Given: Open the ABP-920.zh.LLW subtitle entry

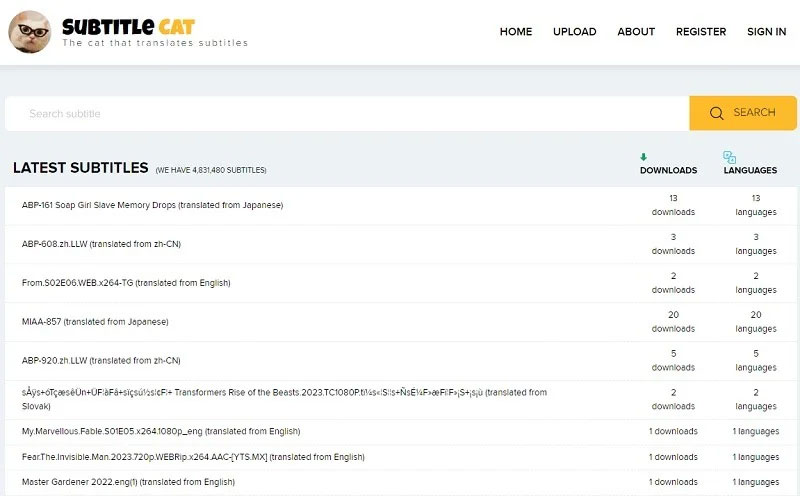Looking at the screenshot, I should point(101,361).
